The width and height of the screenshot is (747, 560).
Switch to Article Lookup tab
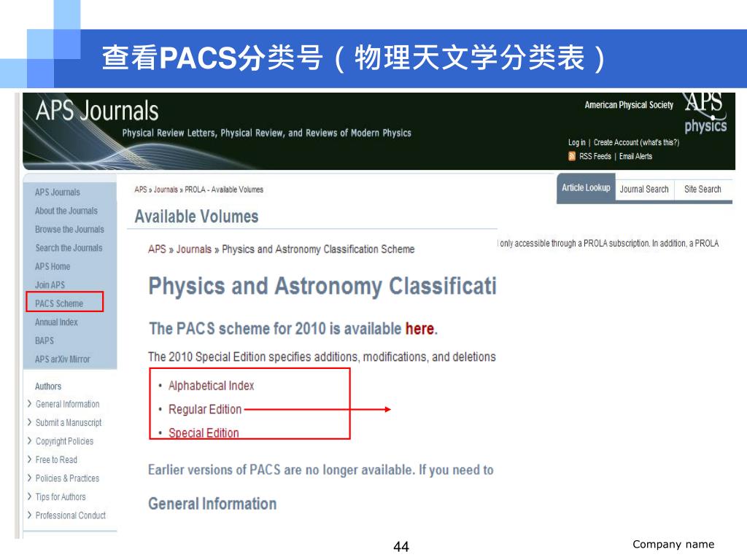(586, 188)
